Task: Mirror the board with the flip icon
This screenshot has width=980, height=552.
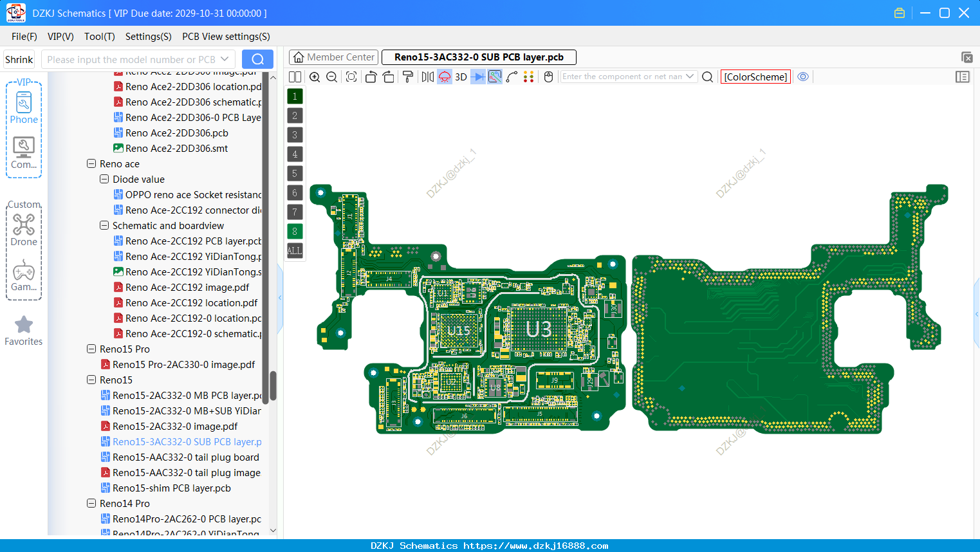Action: tap(428, 77)
